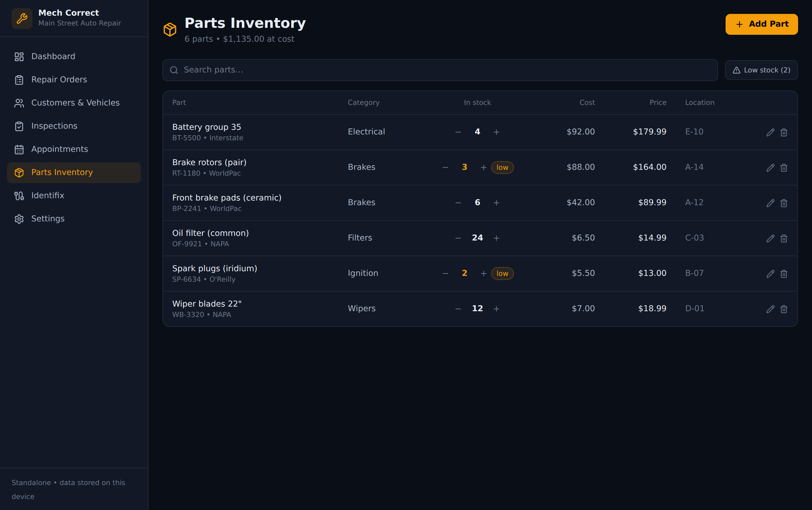Click the Electrical category cell

[366, 132]
